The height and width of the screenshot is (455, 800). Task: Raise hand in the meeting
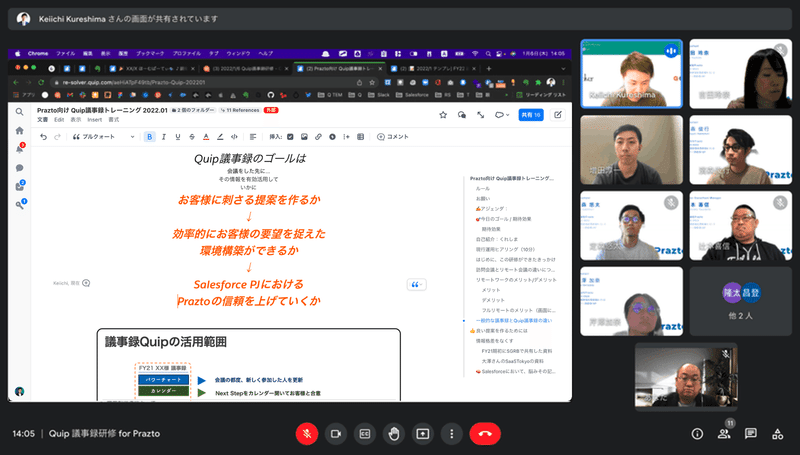click(393, 434)
